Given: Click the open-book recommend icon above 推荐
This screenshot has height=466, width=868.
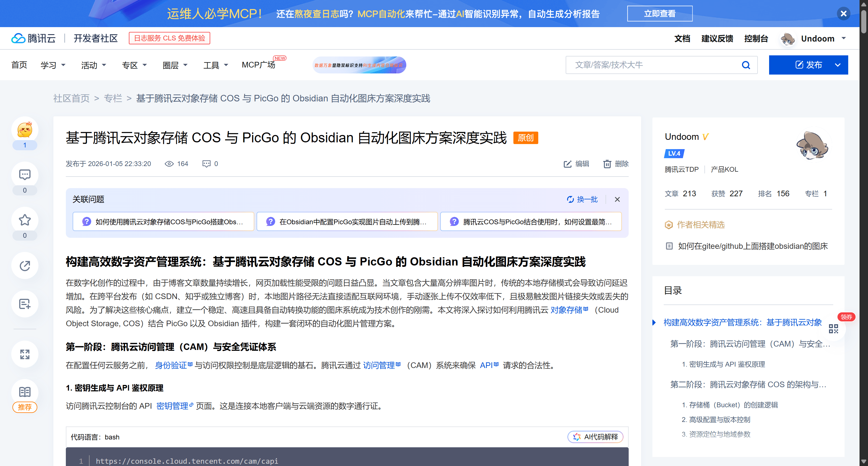Looking at the screenshot, I should 25,392.
